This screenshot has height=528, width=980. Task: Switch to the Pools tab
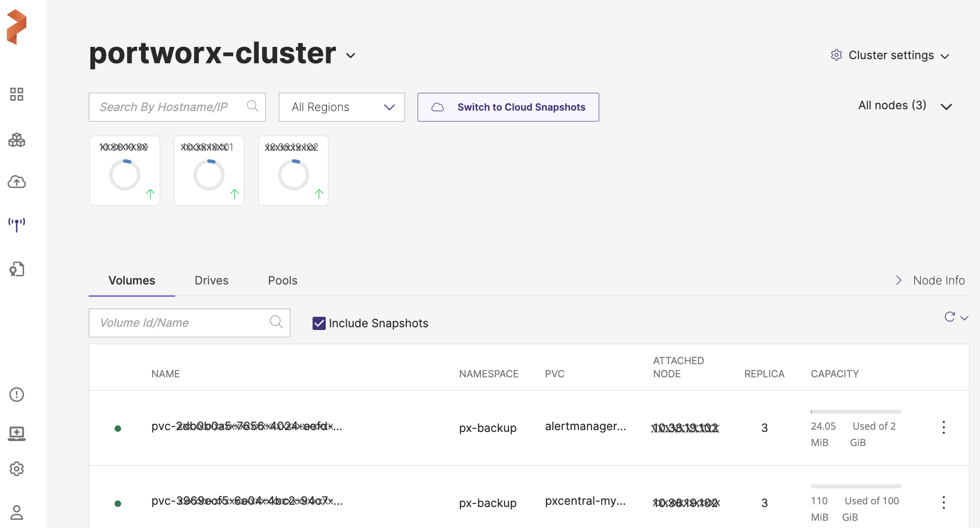pyautogui.click(x=283, y=280)
